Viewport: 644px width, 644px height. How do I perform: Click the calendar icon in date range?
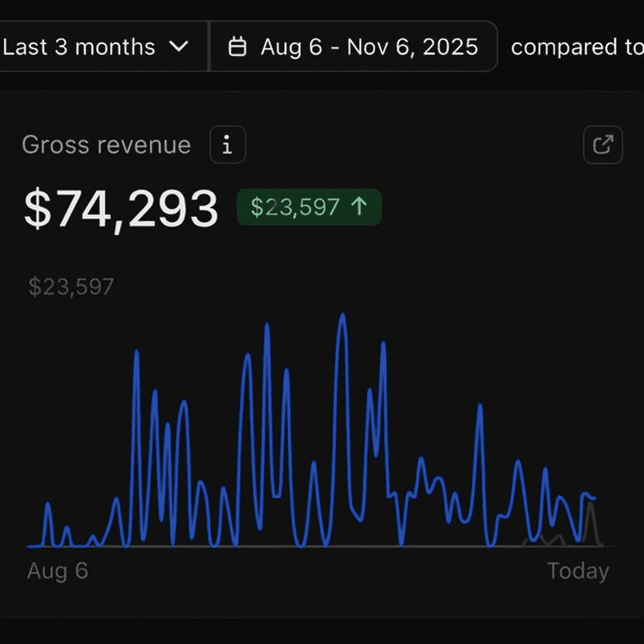pyautogui.click(x=237, y=47)
